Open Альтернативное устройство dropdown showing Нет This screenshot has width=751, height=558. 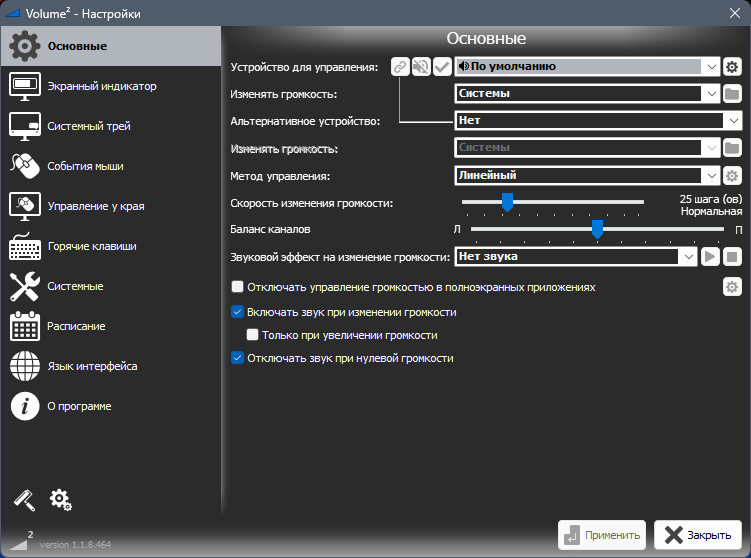[598, 121]
